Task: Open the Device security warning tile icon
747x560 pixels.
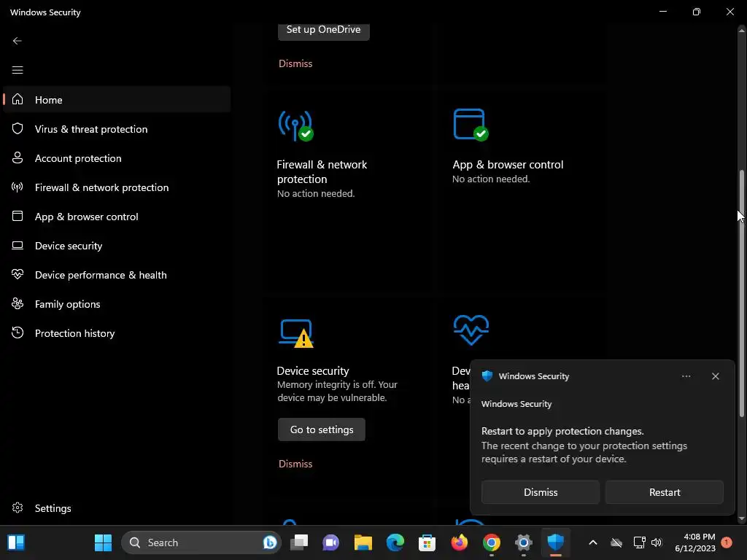Action: tap(296, 333)
